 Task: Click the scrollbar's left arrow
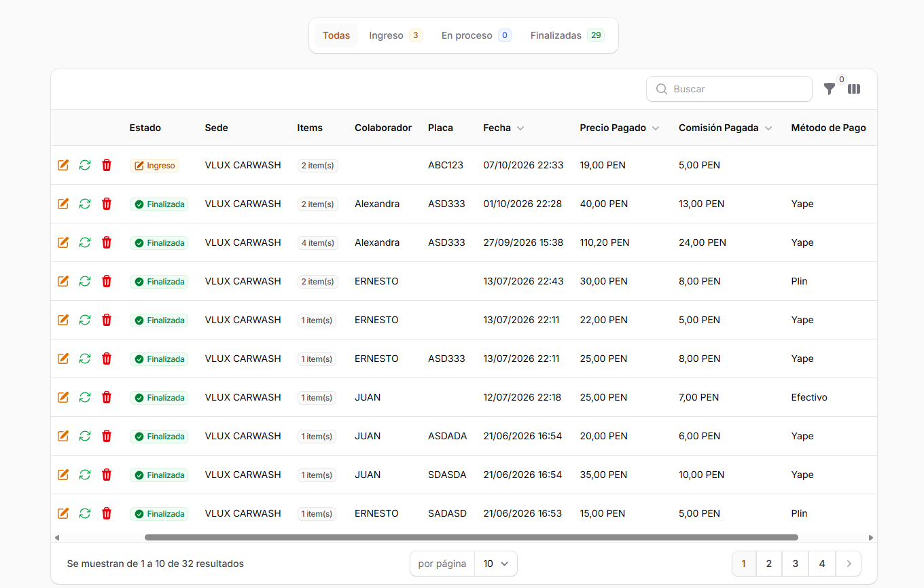[x=57, y=538]
